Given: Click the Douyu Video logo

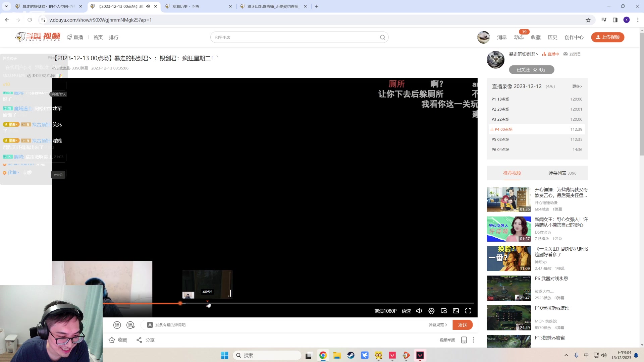Looking at the screenshot, I should coord(37,37).
